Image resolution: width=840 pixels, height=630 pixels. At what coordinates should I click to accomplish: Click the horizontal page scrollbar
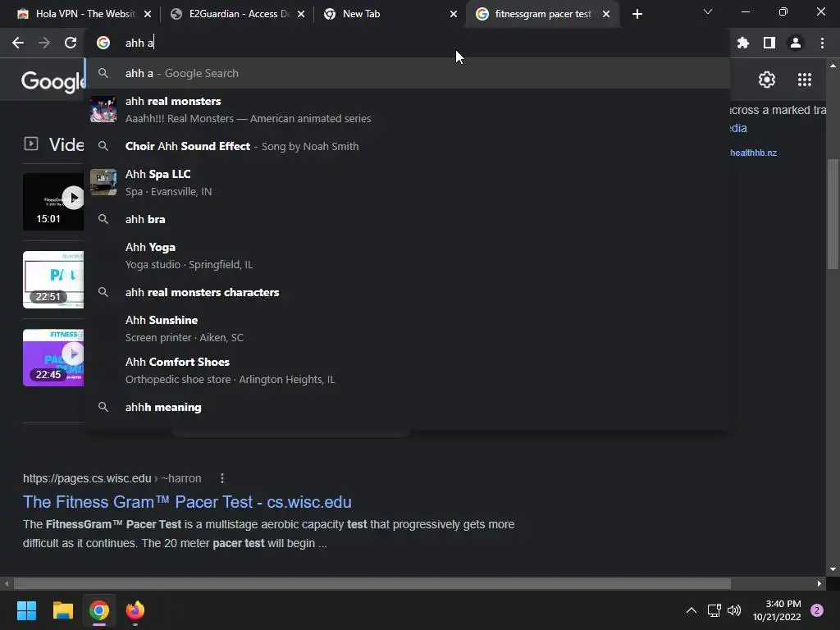point(372,583)
